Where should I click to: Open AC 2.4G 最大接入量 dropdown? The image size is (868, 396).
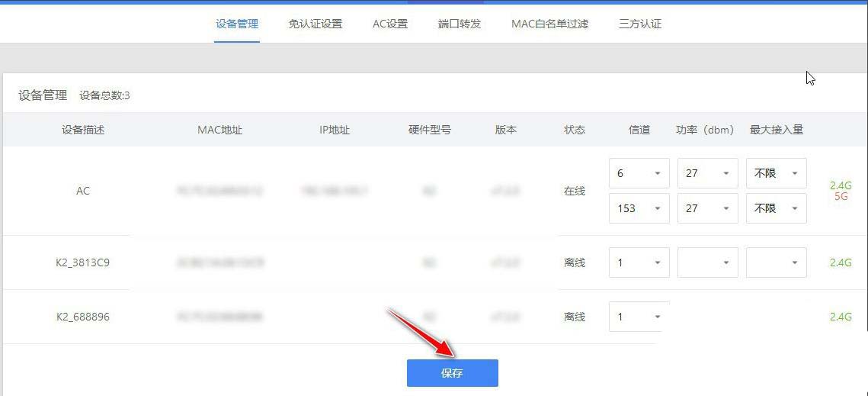pos(776,173)
